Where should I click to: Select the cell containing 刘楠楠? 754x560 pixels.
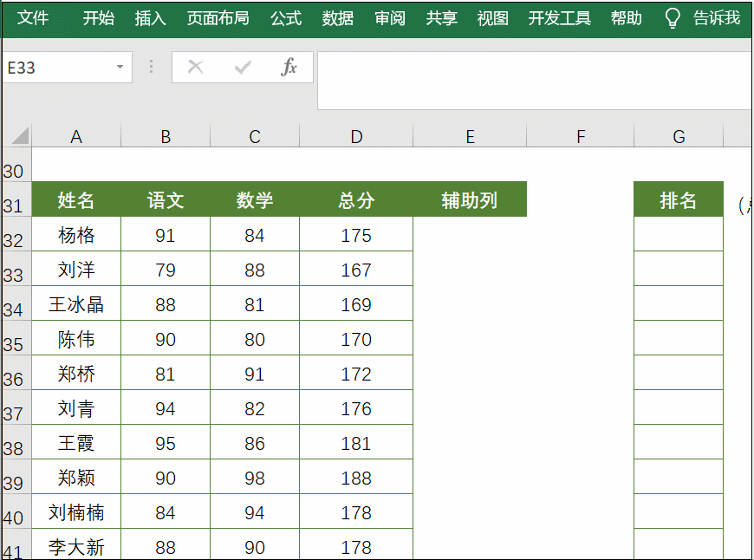pos(76,511)
